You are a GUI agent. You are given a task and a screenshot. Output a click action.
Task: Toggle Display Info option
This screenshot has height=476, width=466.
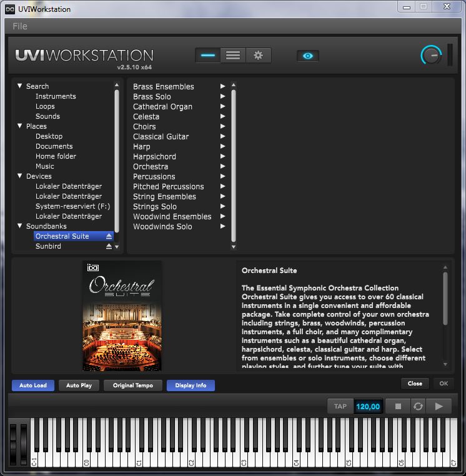tap(191, 385)
